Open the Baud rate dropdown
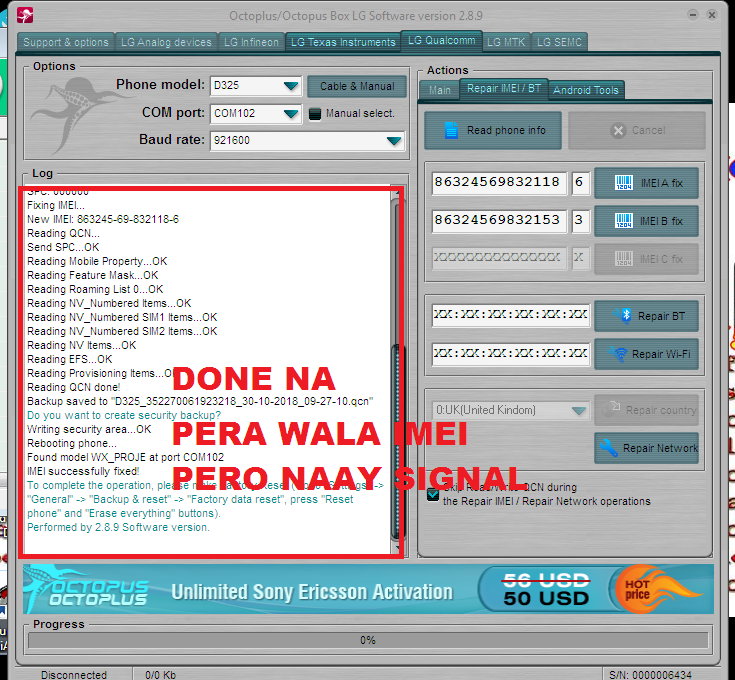This screenshot has height=680, width=735. pos(394,141)
